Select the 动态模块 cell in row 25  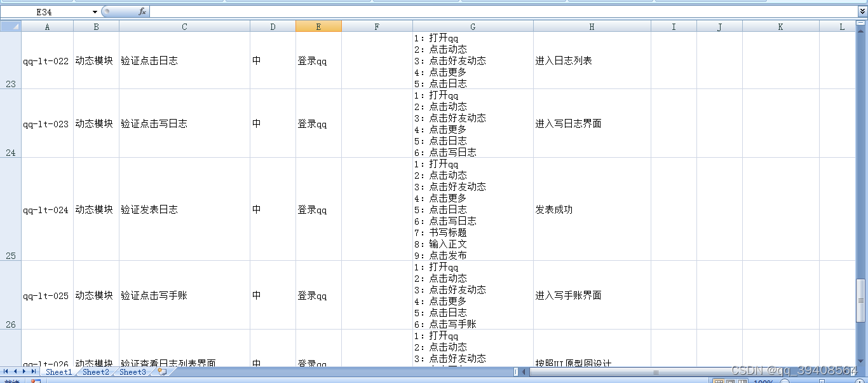click(x=96, y=209)
